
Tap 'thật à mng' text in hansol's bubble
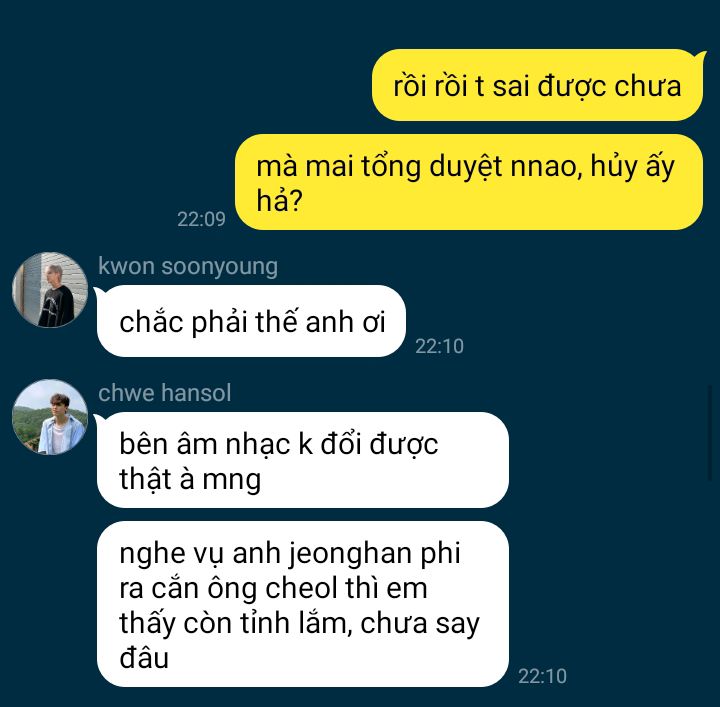click(190, 479)
